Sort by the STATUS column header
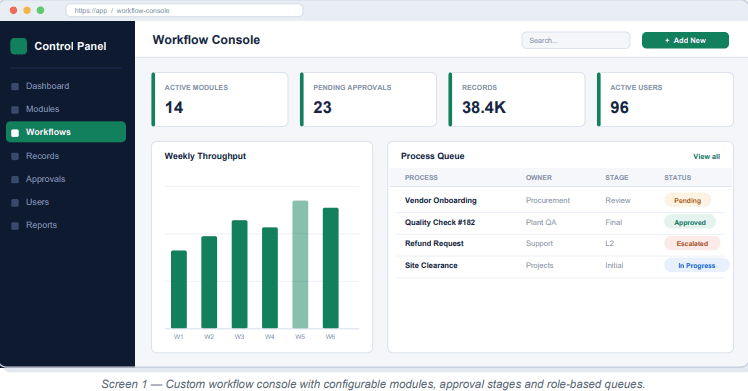Image resolution: width=748 pixels, height=391 pixels. click(677, 177)
